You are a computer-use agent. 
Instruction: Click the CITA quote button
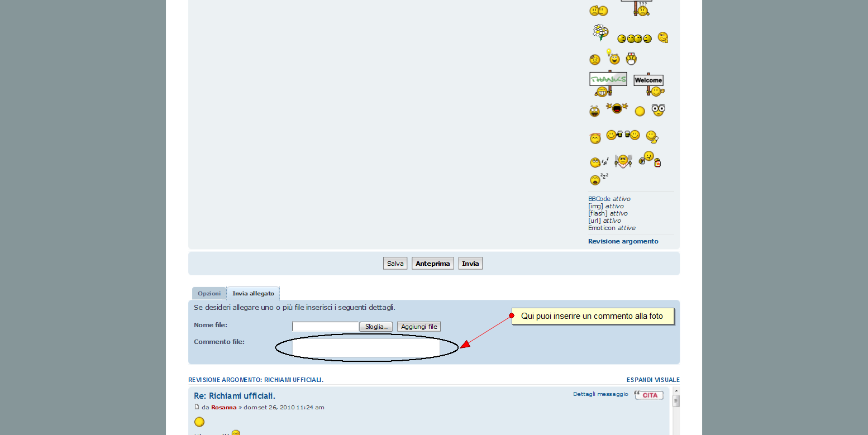pos(649,395)
